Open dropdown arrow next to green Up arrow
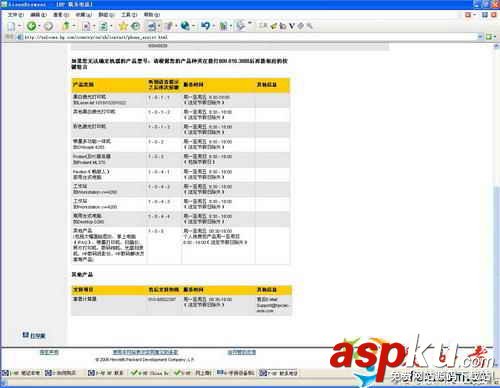The image size is (500, 388). [73, 26]
